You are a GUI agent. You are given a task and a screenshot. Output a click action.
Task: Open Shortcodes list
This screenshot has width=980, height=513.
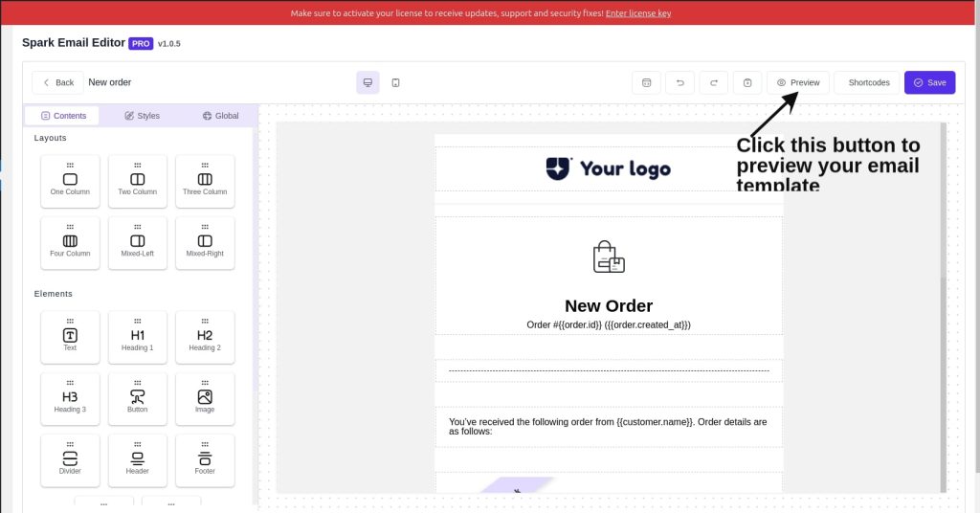[869, 82]
